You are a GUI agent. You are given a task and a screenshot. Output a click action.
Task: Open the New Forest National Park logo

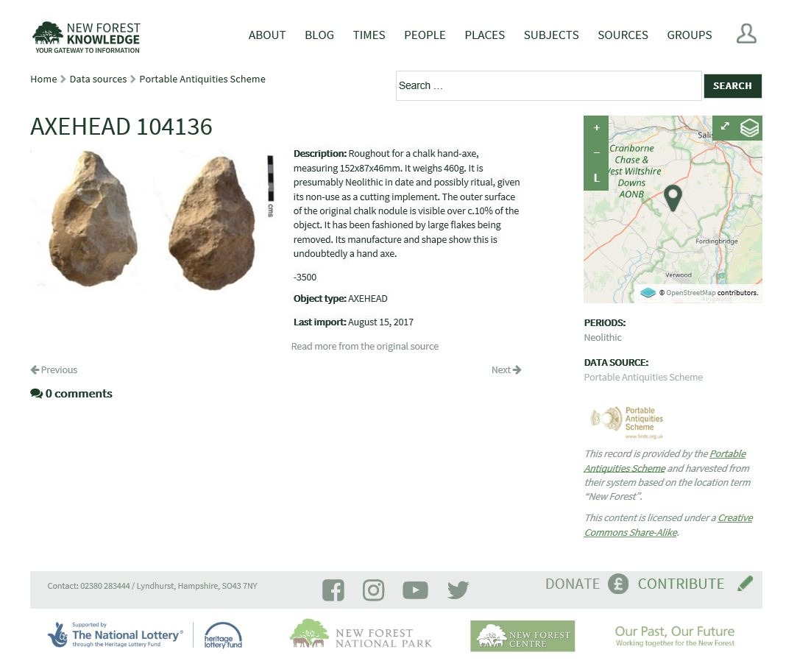pyautogui.click(x=361, y=634)
